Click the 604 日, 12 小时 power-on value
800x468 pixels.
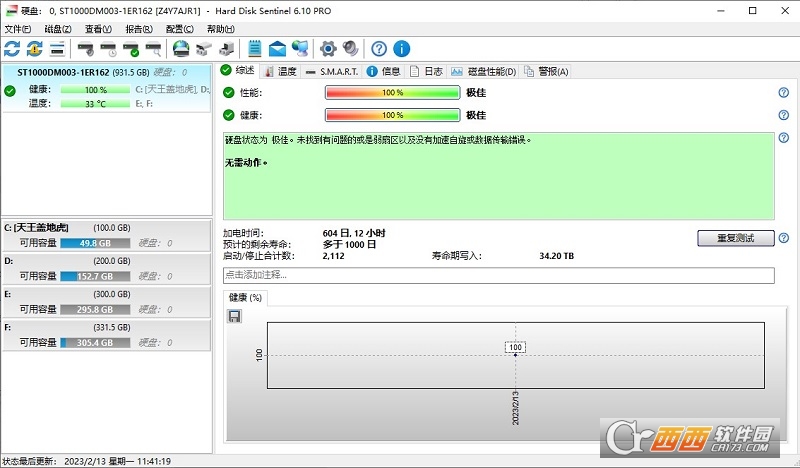click(x=354, y=233)
